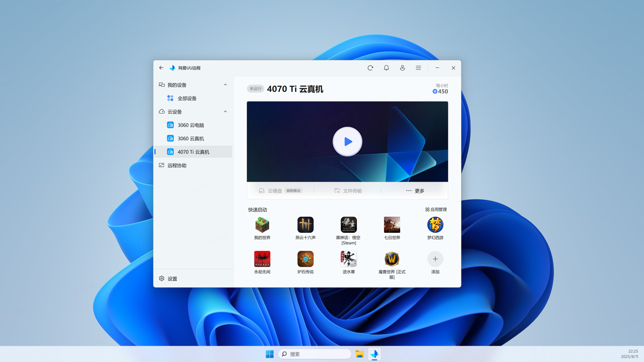Open the notification bell
This screenshot has width=644, height=362.
click(x=386, y=67)
